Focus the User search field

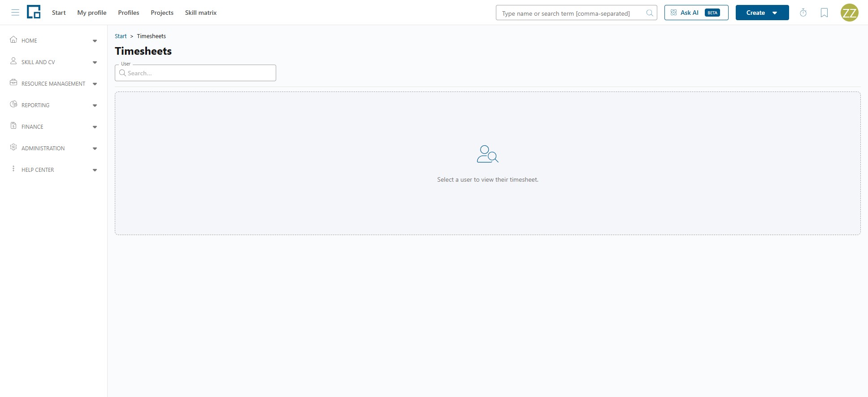click(x=195, y=73)
